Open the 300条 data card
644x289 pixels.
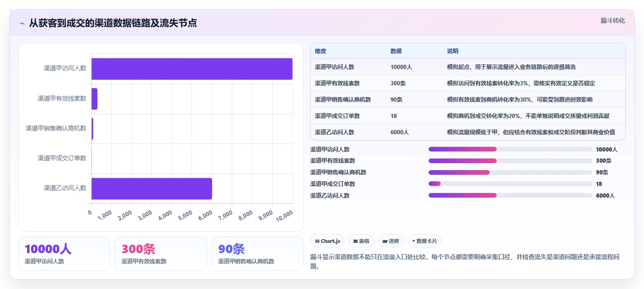tap(160, 254)
